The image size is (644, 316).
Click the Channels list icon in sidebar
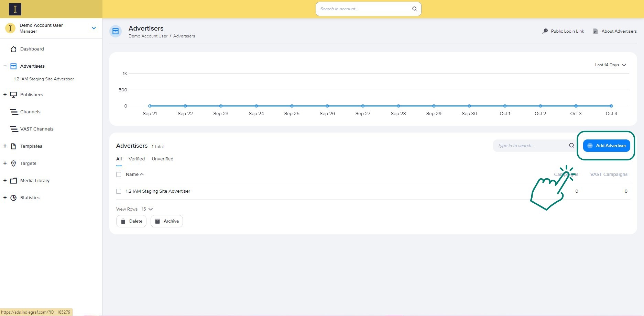pyautogui.click(x=14, y=112)
